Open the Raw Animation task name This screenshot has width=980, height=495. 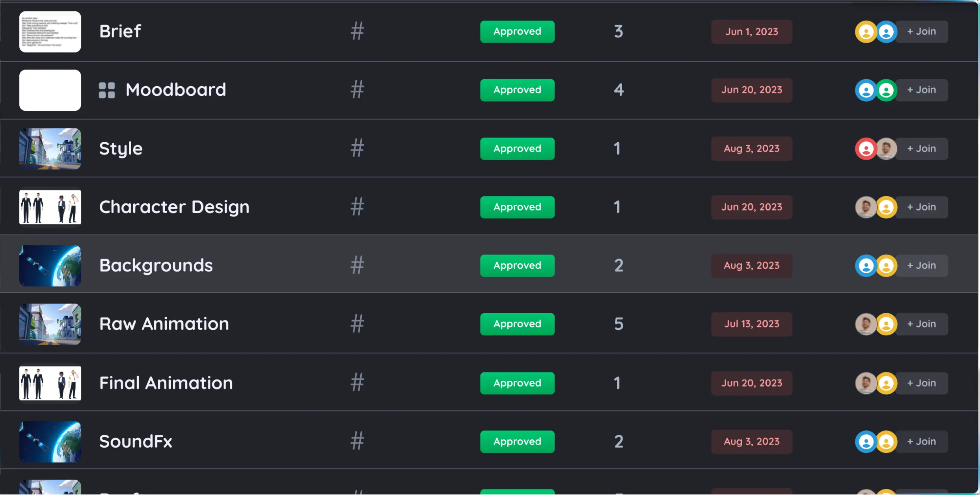point(164,324)
